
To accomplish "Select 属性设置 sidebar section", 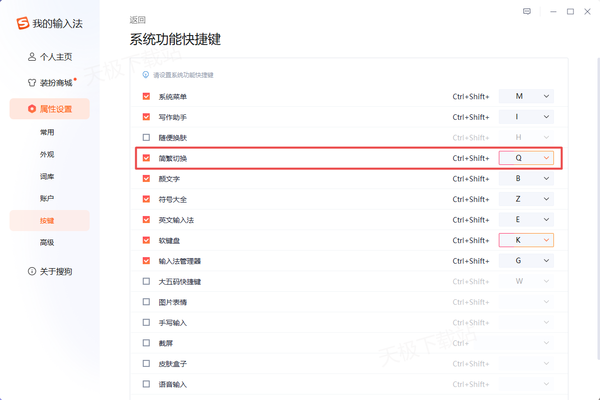I will 50,109.
